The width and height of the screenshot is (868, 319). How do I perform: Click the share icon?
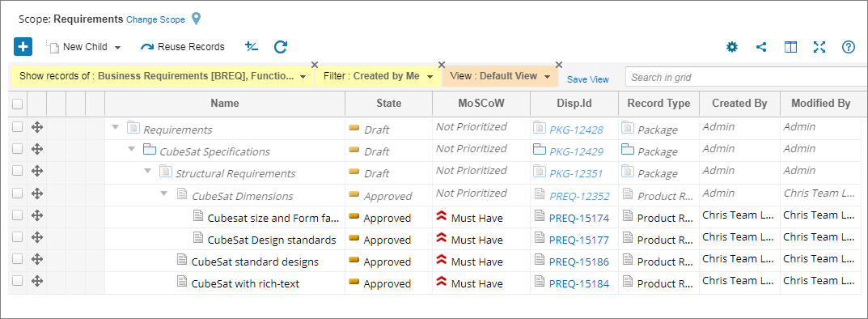point(761,47)
